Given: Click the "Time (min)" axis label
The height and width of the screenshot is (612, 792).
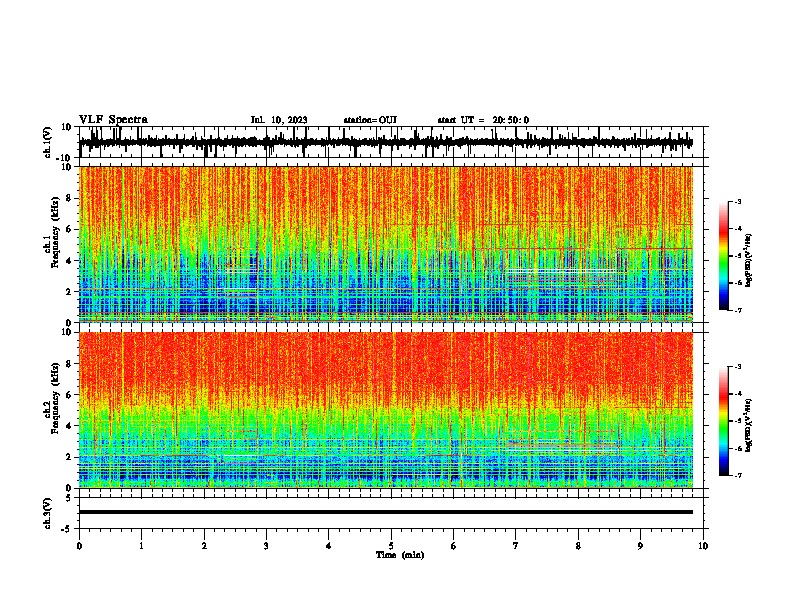Looking at the screenshot, I should coord(400,555).
